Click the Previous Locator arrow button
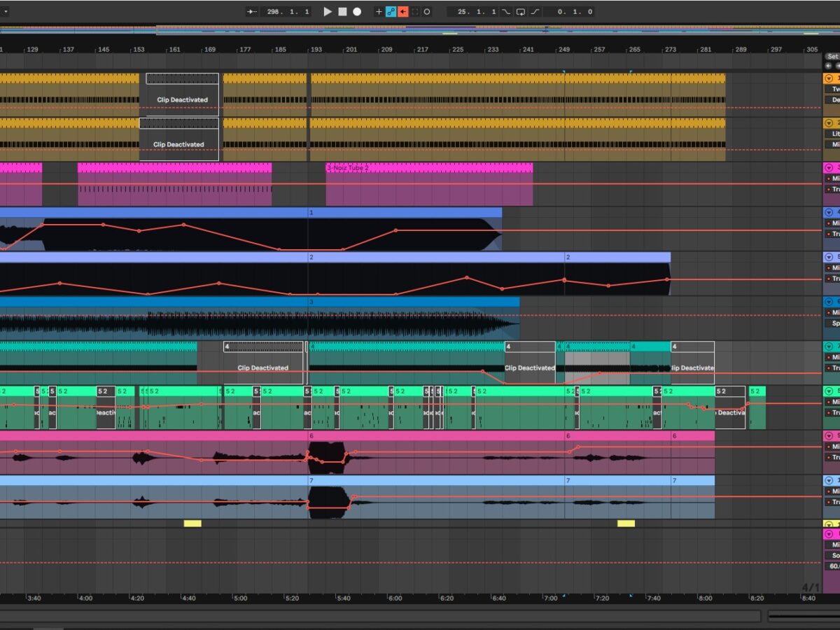Screen dimensions: 840x630 pyautogui.click(x=828, y=65)
